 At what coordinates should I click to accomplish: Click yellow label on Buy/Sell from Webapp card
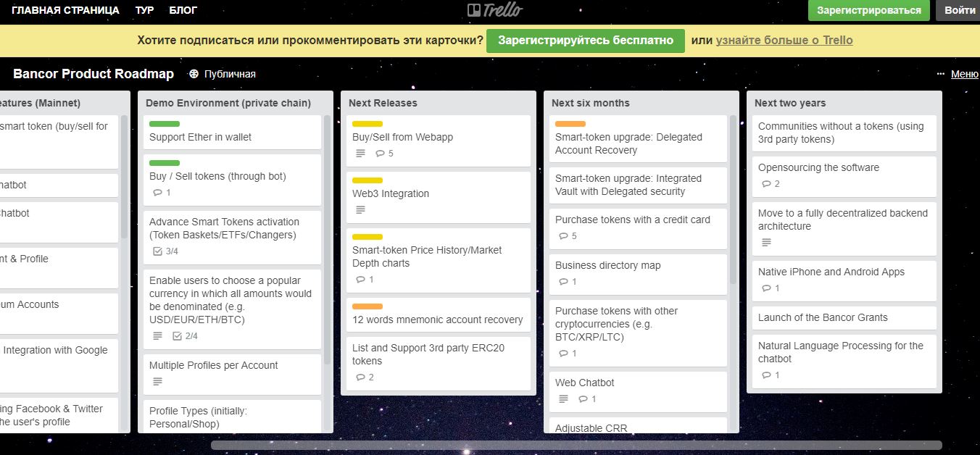(x=367, y=124)
